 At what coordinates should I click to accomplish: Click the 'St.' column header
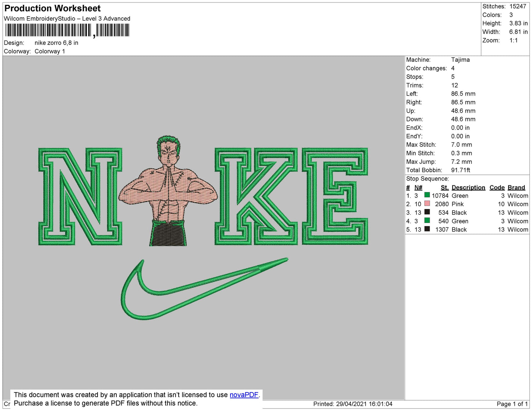tap(445, 187)
